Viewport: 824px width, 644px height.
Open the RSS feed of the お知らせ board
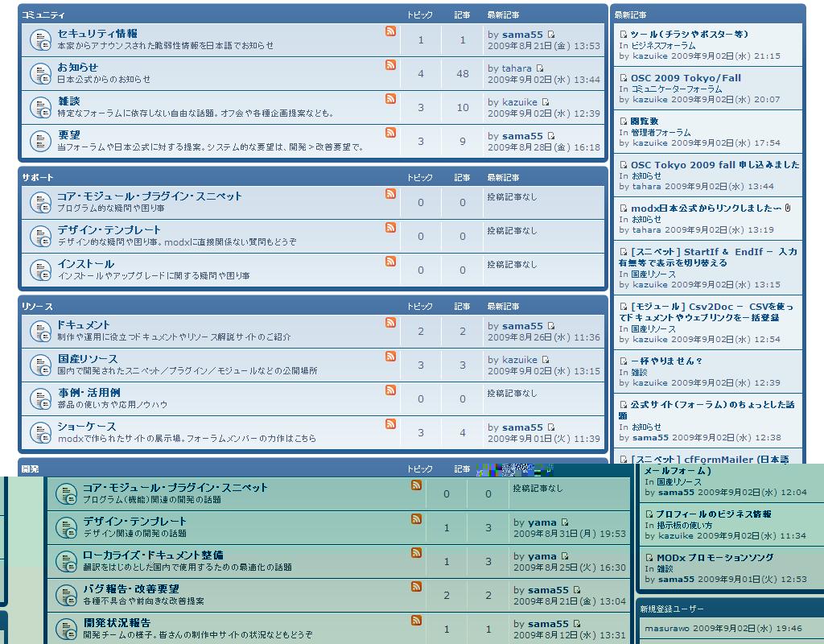[x=390, y=65]
